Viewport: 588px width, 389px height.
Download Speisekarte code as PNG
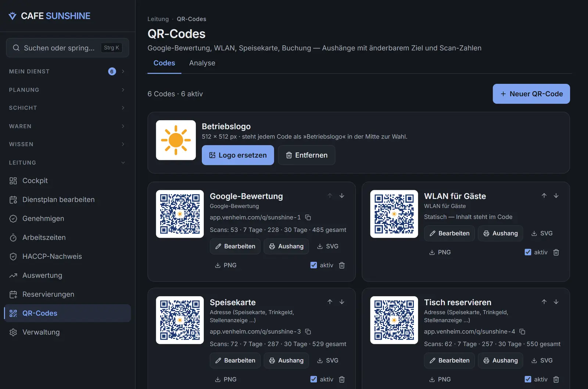click(226, 379)
